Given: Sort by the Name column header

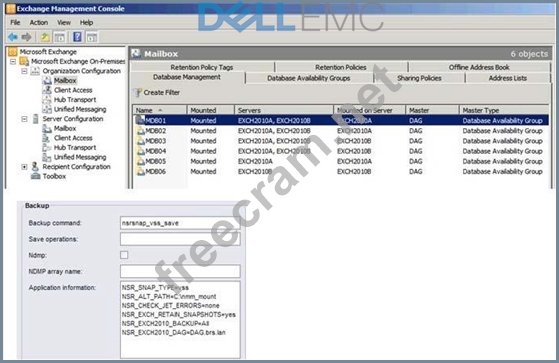Looking at the screenshot, I should coord(160,110).
